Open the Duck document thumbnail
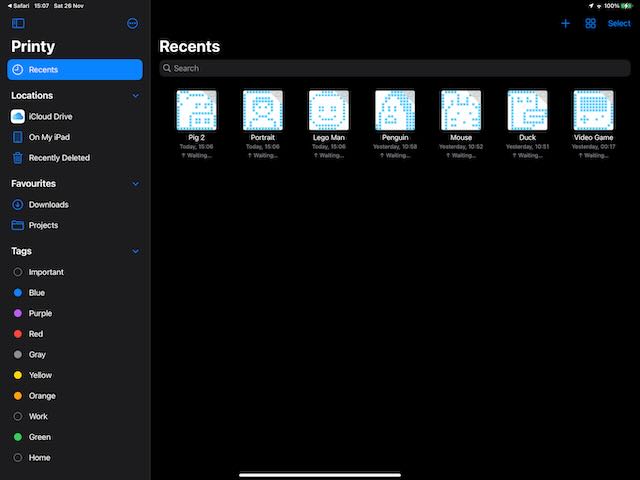The height and width of the screenshot is (480, 640). (x=527, y=110)
